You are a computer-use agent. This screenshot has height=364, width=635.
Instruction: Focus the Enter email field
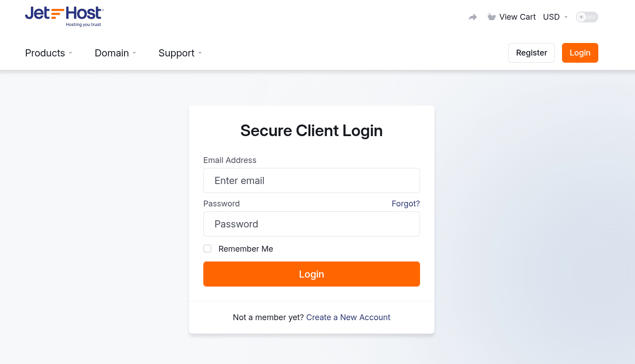pos(311,180)
